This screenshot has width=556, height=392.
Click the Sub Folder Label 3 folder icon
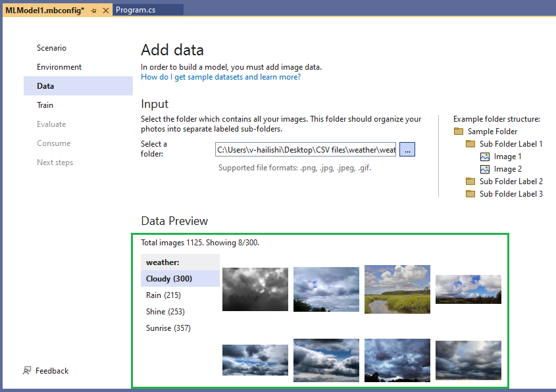470,194
